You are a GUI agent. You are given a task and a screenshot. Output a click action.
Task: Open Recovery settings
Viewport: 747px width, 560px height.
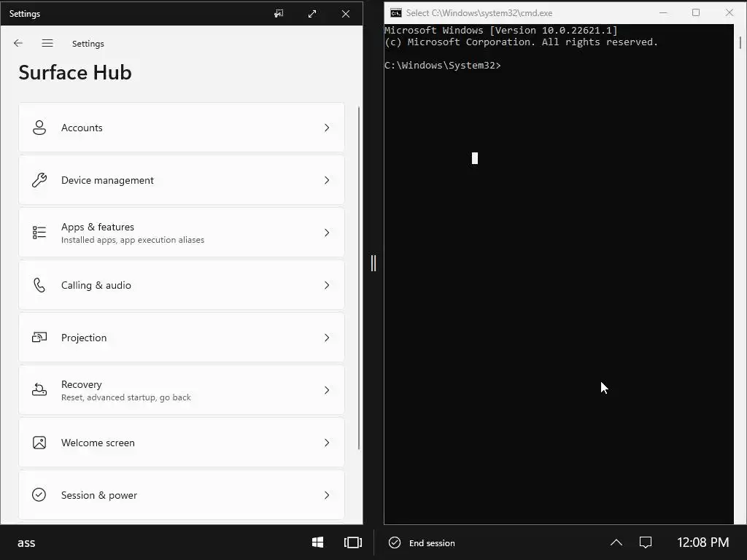[x=182, y=390]
